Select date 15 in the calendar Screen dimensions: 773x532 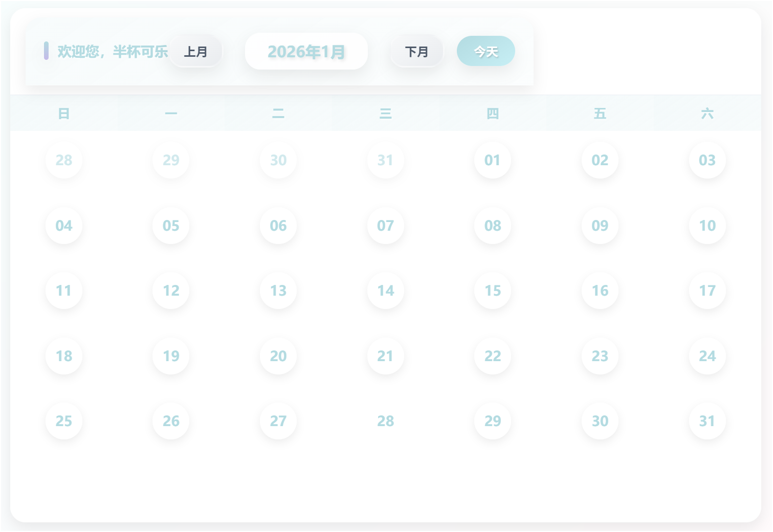pos(492,291)
